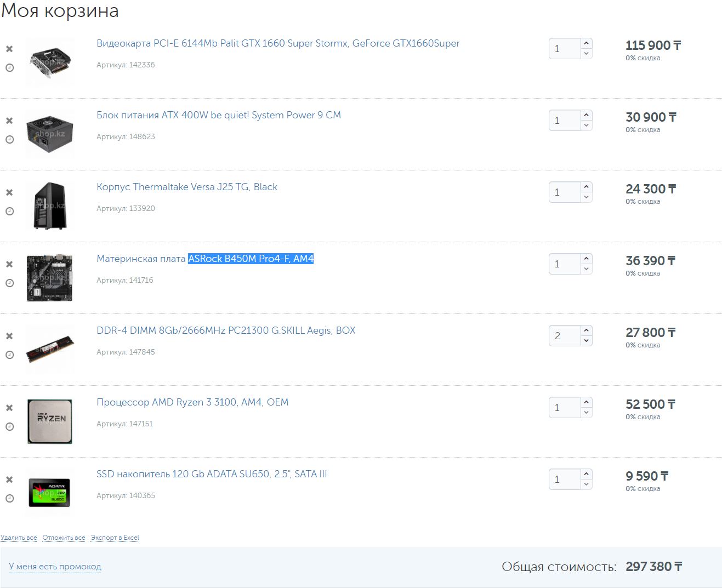
Task: Remove AMD Ryzen 3 3100 from cart
Action: pyautogui.click(x=9, y=408)
